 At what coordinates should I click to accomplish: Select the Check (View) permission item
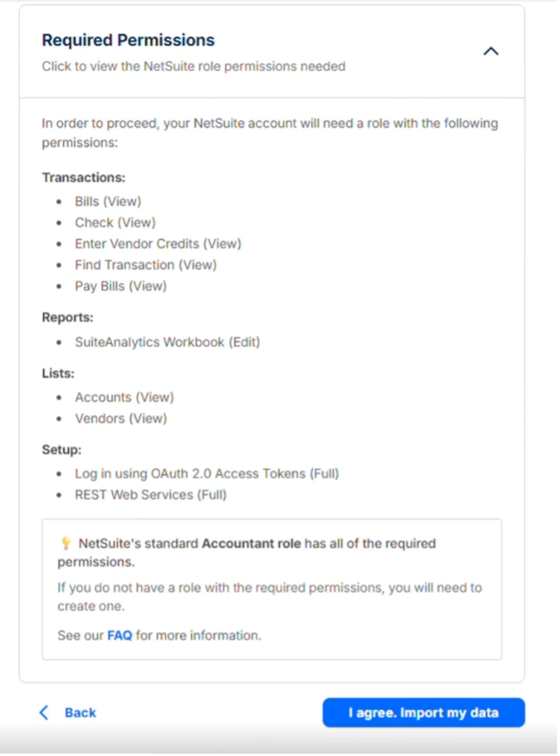(115, 222)
